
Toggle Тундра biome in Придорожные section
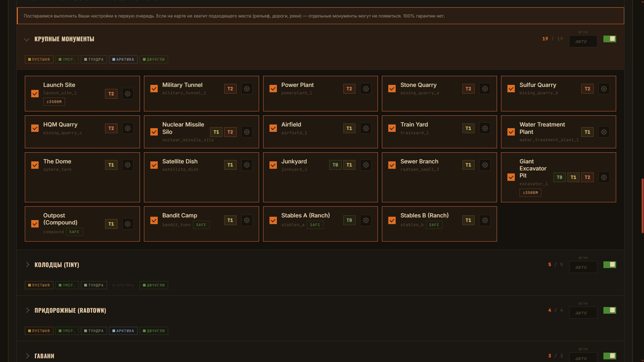(x=94, y=331)
